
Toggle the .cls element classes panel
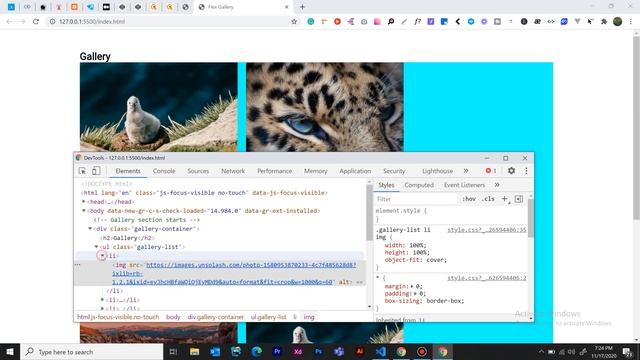click(x=488, y=199)
